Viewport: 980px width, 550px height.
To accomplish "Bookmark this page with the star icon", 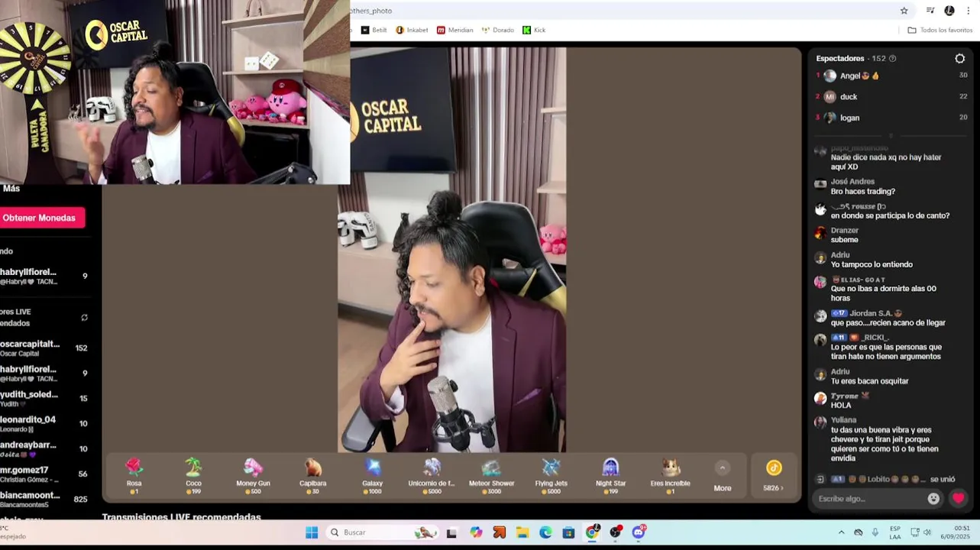I will (904, 11).
